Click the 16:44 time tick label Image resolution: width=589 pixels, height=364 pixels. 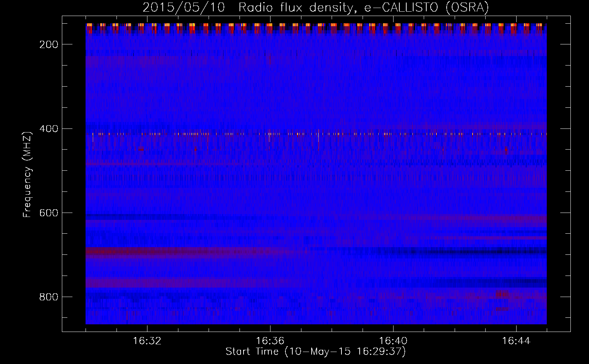pos(516,341)
